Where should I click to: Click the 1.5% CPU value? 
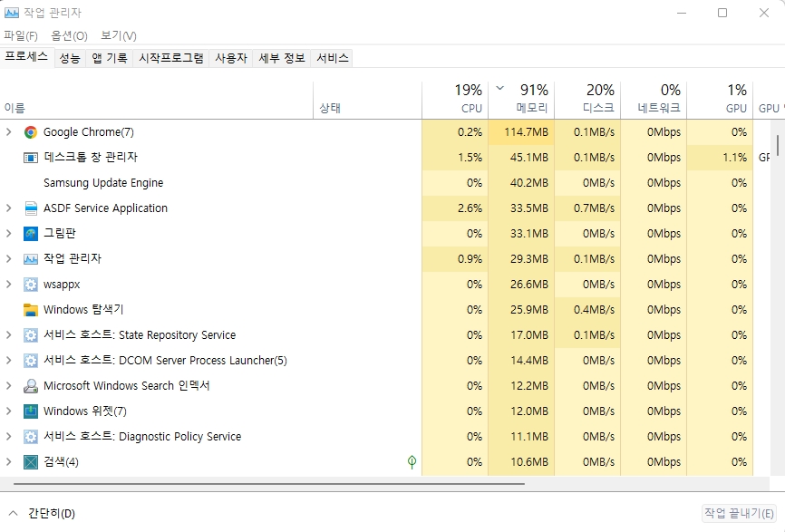[470, 158]
